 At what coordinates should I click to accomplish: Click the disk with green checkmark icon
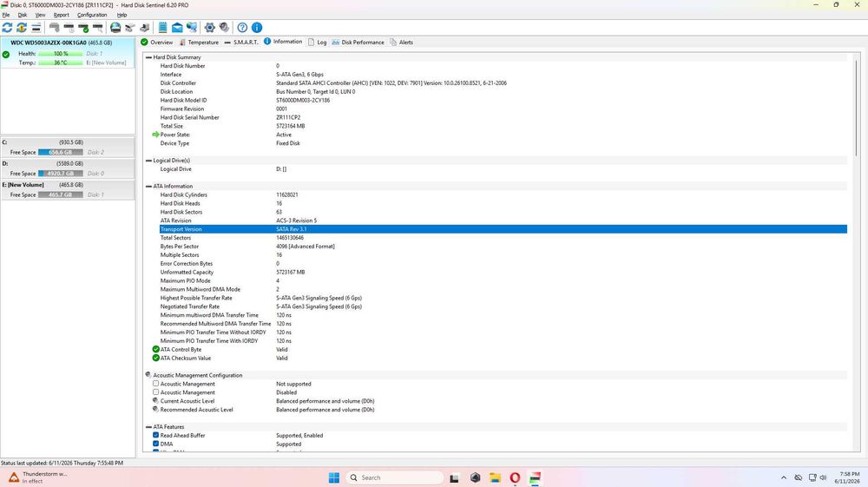(83, 27)
